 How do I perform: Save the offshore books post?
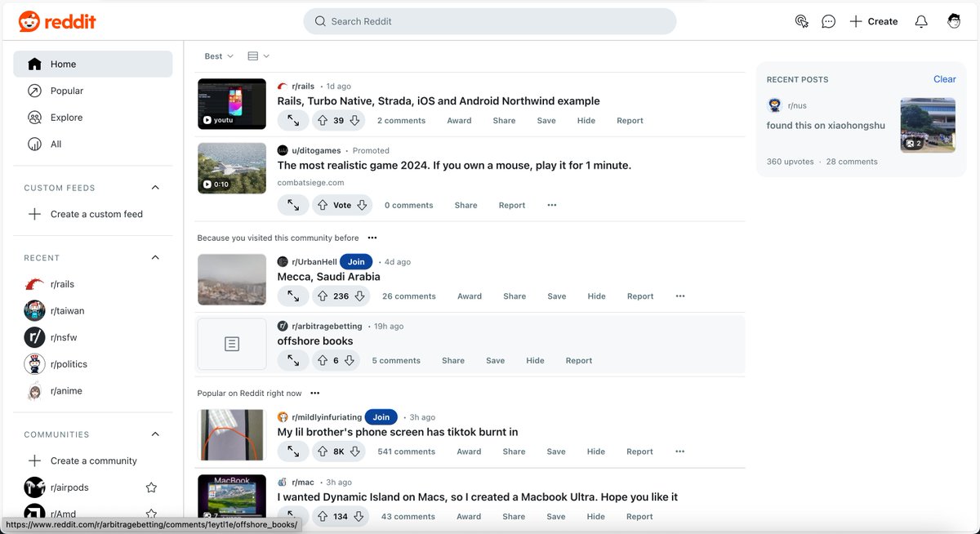[496, 360]
